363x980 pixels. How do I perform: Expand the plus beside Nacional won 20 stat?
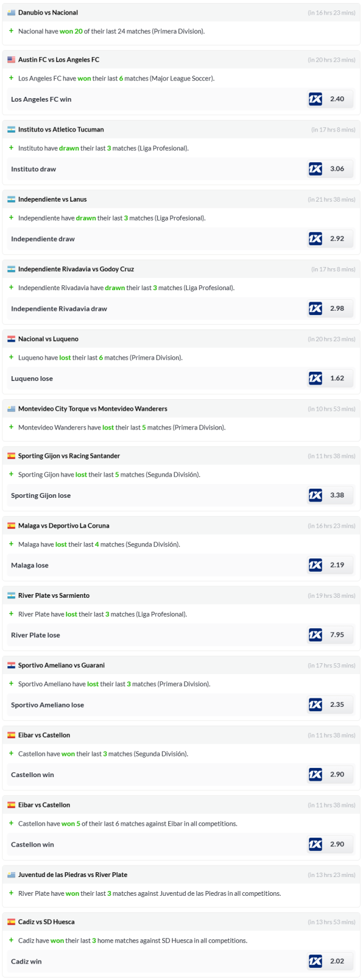11,31
